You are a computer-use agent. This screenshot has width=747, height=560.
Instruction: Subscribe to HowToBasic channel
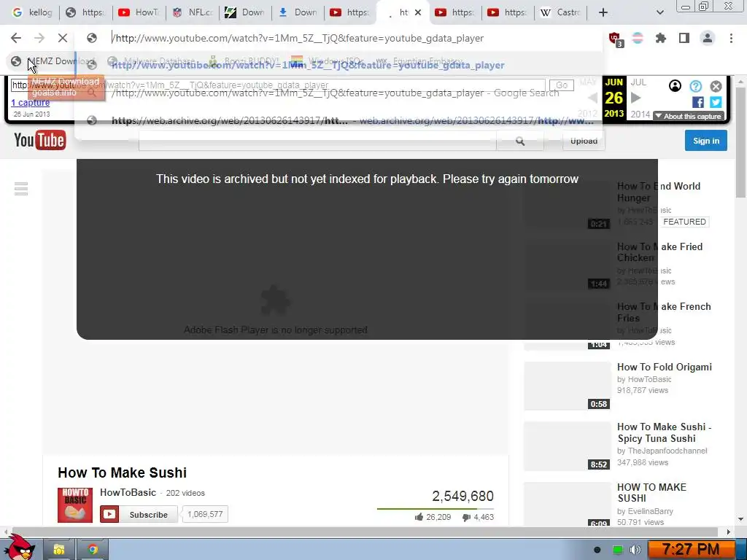point(139,514)
